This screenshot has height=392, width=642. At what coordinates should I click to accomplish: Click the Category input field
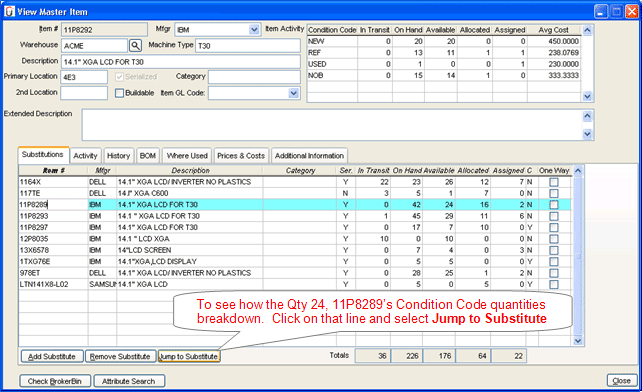254,77
